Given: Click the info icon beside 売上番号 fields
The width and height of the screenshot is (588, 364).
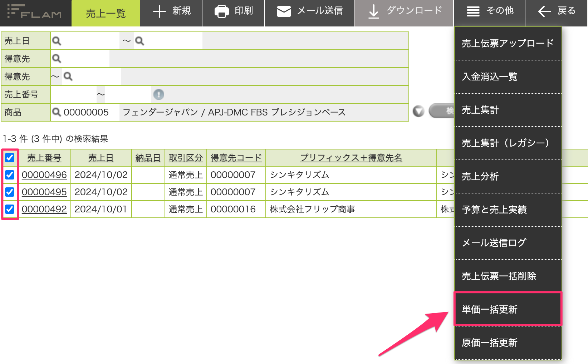Looking at the screenshot, I should tap(158, 94).
